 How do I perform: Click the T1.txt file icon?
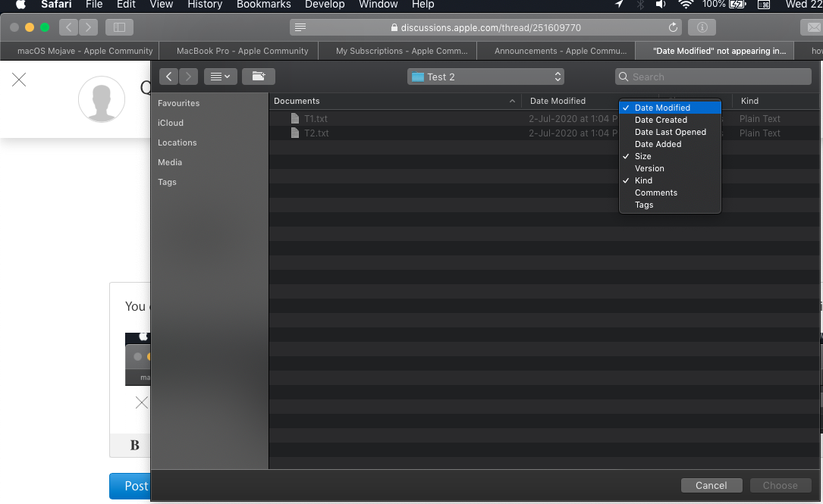coord(295,118)
